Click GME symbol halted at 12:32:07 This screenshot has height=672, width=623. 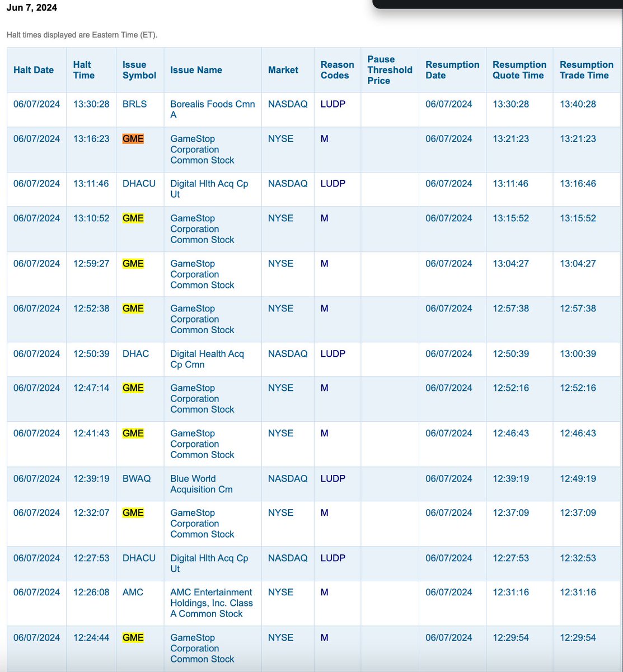tap(133, 513)
